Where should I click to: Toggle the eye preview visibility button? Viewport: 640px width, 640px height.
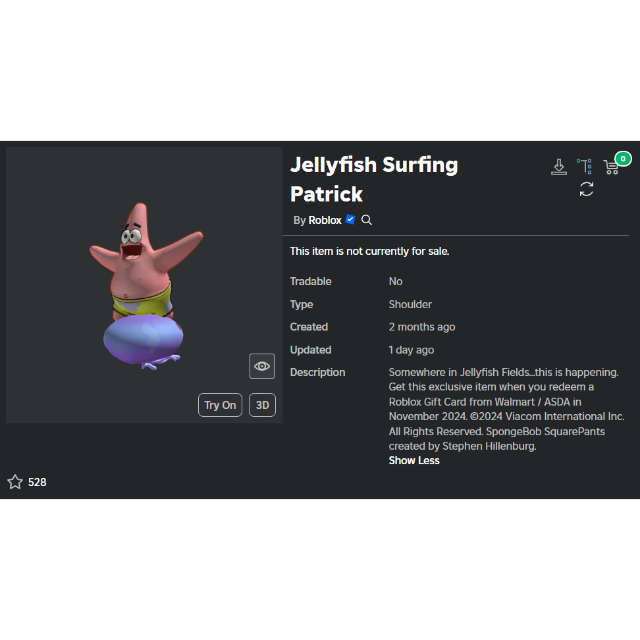pyautogui.click(x=262, y=366)
